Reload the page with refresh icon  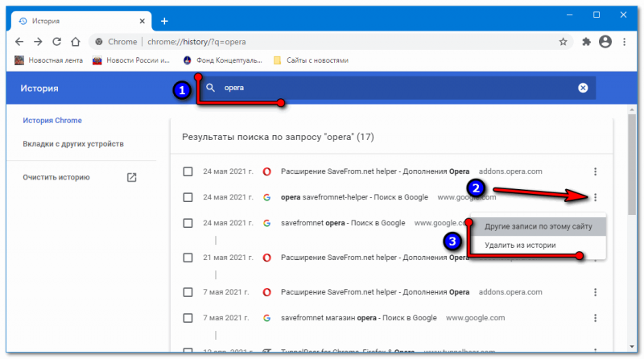click(x=56, y=41)
